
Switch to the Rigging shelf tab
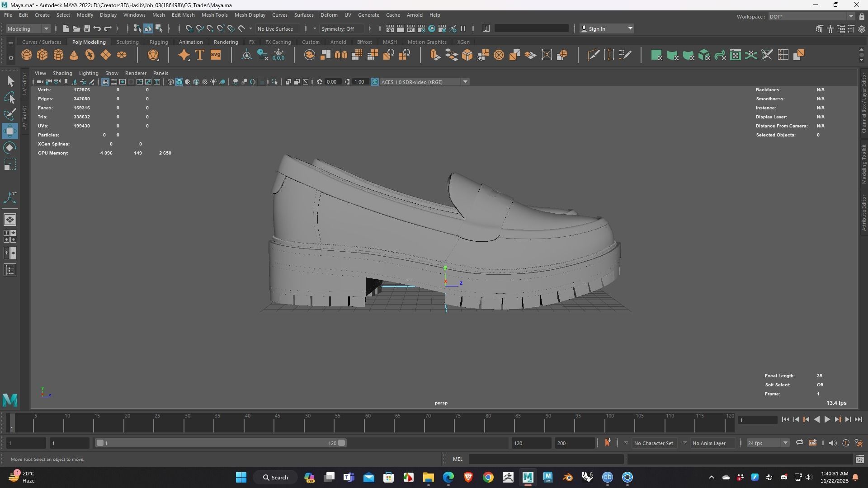coord(159,42)
